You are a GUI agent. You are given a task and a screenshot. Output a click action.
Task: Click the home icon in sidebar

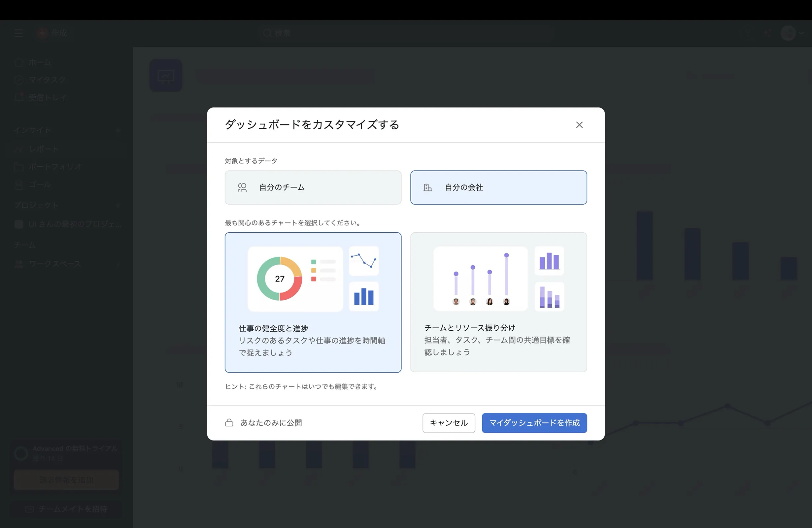pyautogui.click(x=19, y=62)
